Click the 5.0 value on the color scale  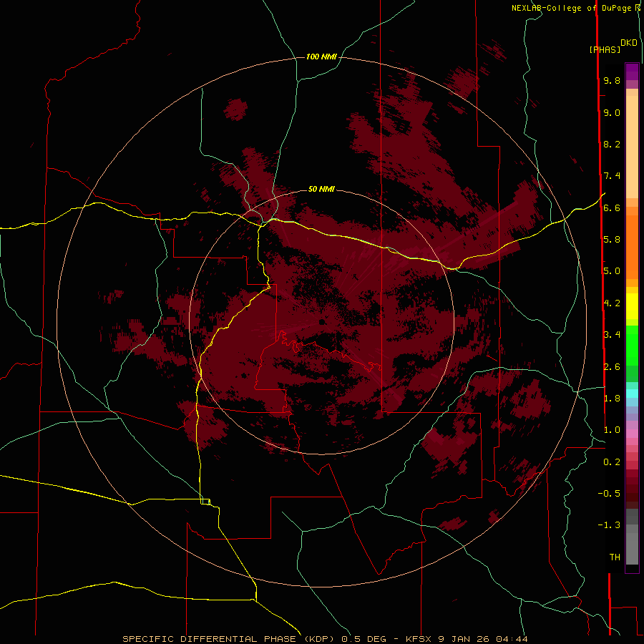pos(612,271)
